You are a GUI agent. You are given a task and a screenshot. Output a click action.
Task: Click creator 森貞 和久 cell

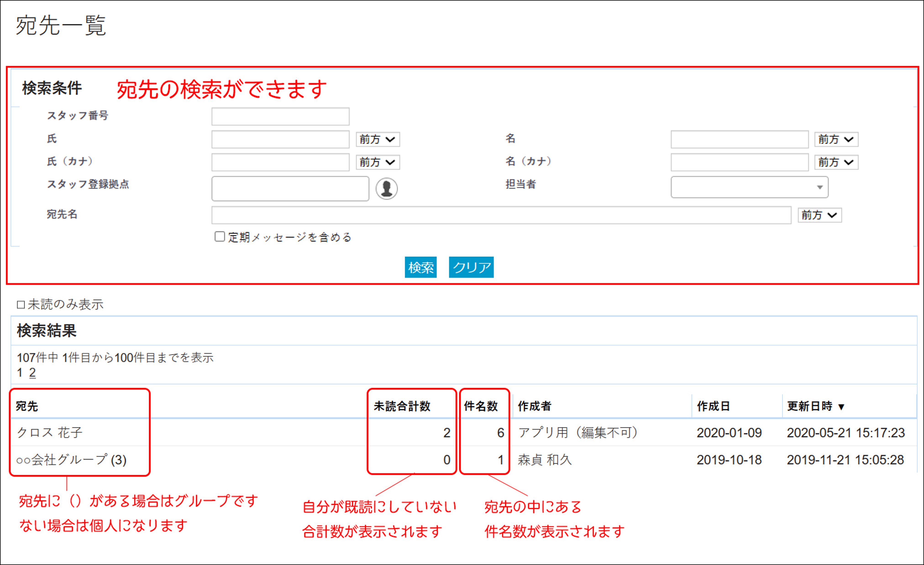pos(544,460)
